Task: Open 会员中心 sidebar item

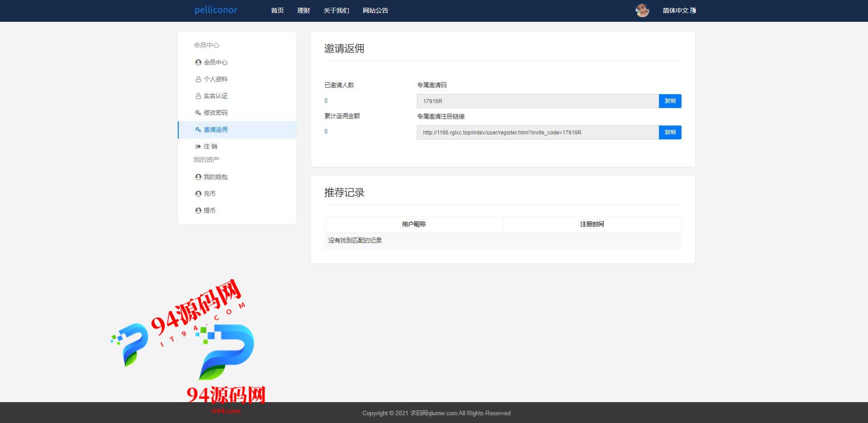Action: click(237, 62)
